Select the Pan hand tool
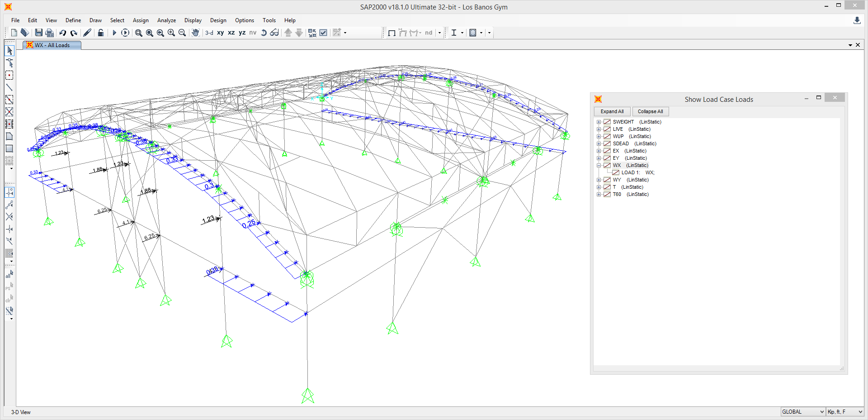Viewport: 868px width, 420px height. (x=195, y=33)
